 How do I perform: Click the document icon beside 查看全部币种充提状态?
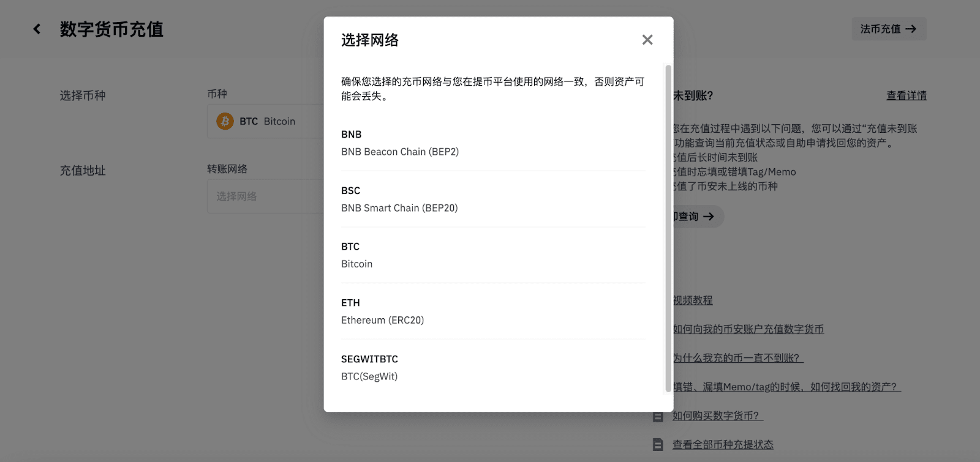(658, 445)
